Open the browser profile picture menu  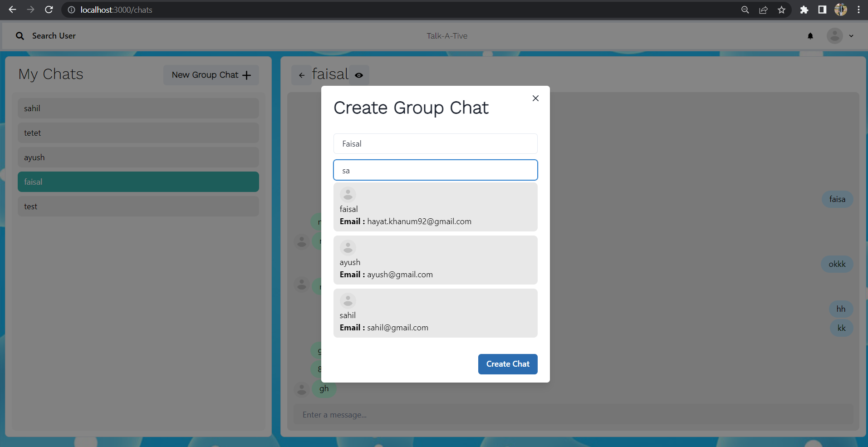click(x=841, y=10)
